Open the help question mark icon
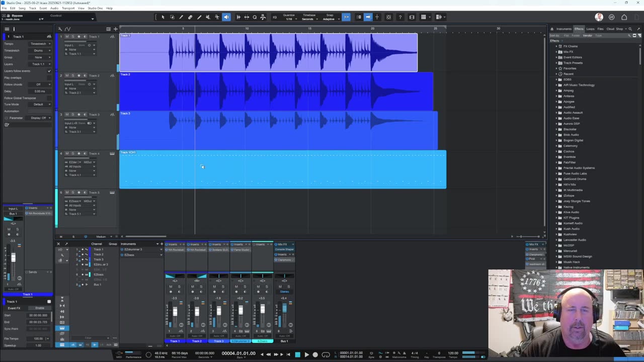Screen dimensions: 644x362 (400, 17)
